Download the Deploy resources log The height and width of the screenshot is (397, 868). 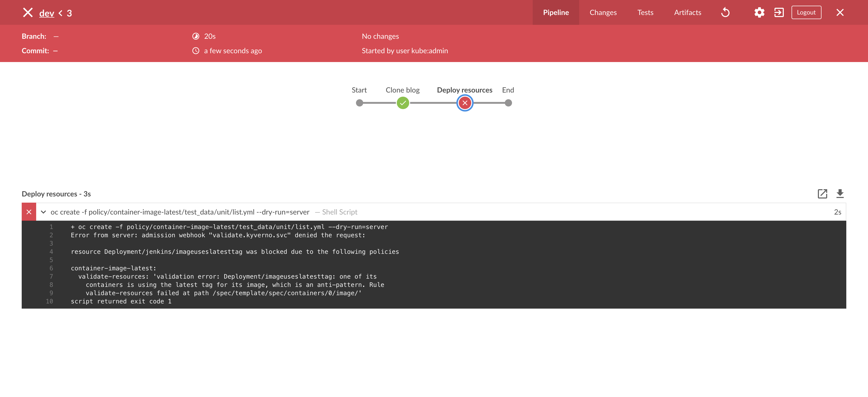click(840, 193)
